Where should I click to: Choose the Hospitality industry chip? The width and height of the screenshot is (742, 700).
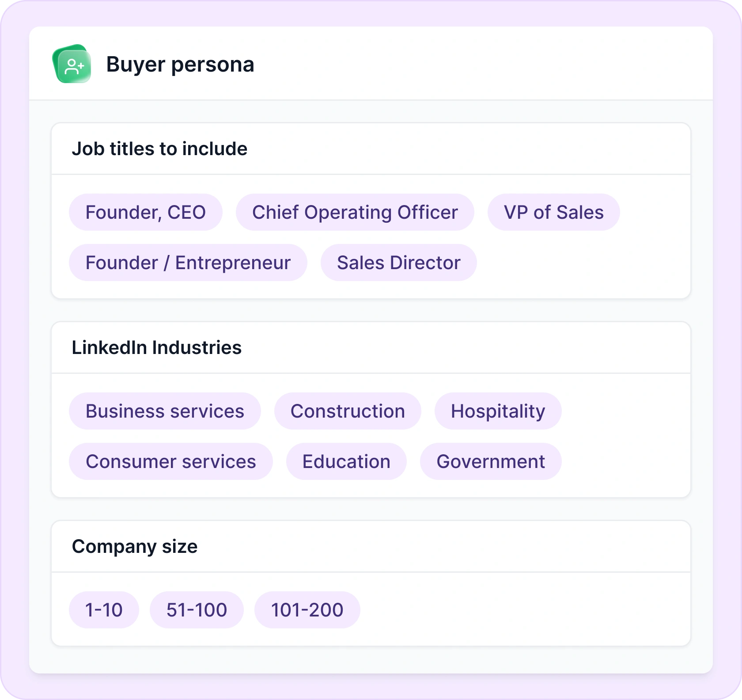(498, 411)
